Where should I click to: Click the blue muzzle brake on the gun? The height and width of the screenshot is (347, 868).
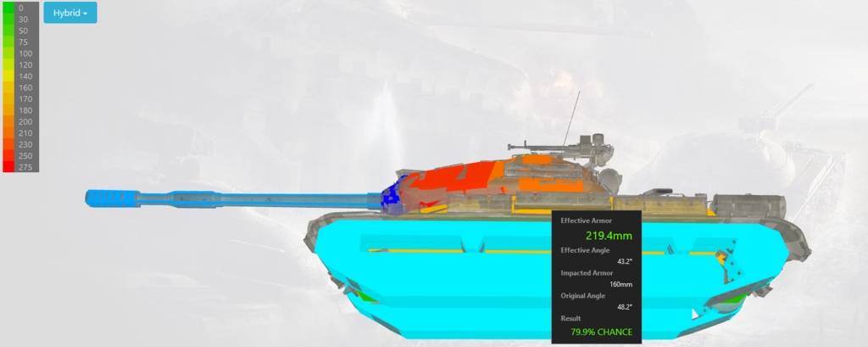coord(111,199)
